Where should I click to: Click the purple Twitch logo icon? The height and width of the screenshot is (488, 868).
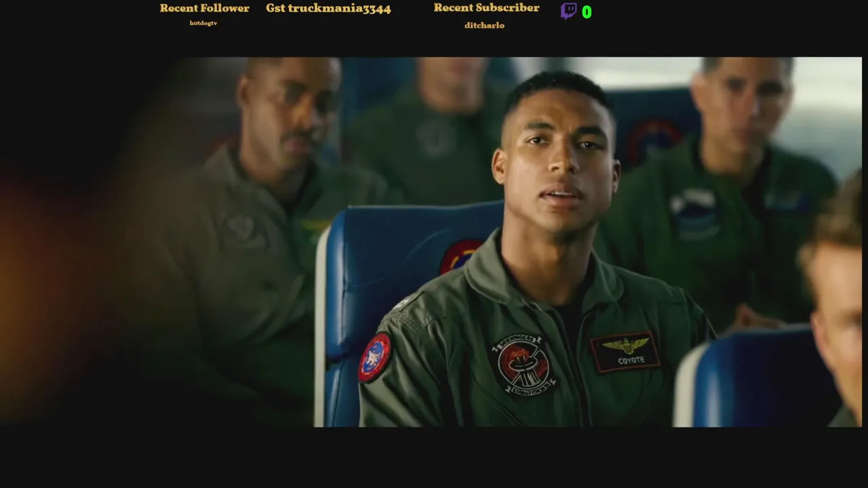[x=568, y=11]
